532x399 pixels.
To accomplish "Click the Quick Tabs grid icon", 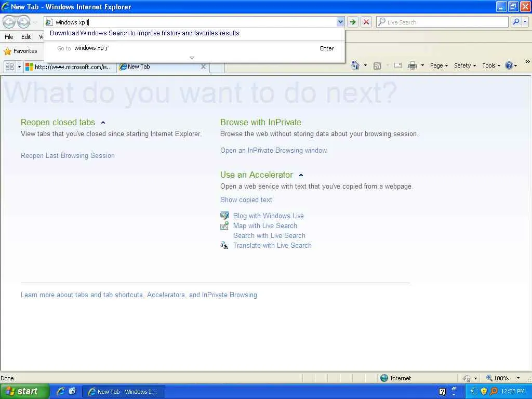I will tap(9, 67).
